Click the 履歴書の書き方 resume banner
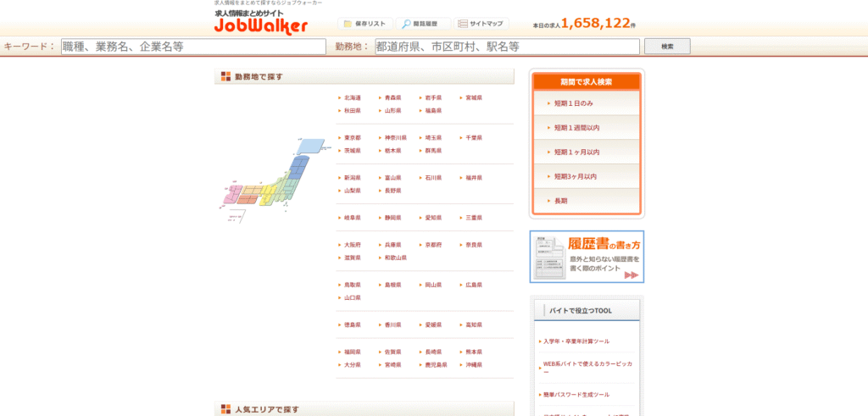868x416 pixels. click(x=587, y=256)
